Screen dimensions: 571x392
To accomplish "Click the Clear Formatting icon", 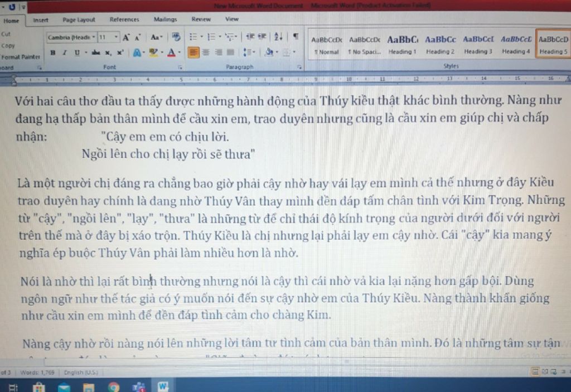I will coord(176,36).
